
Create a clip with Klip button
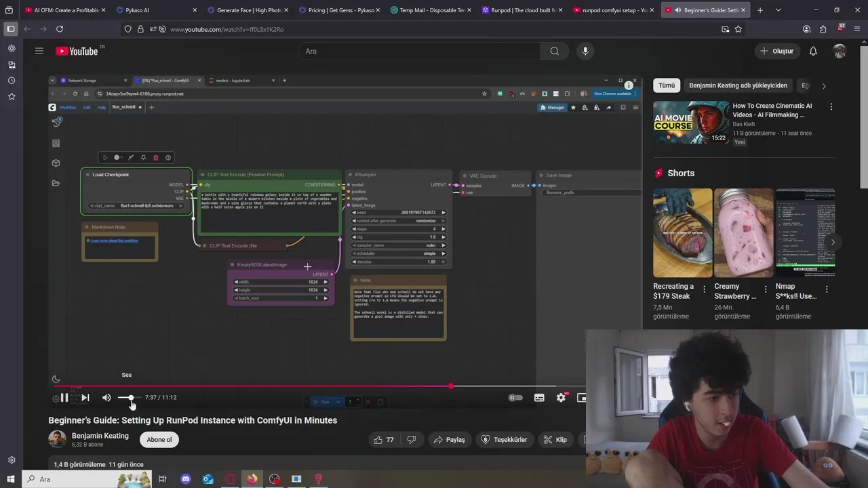(x=555, y=440)
